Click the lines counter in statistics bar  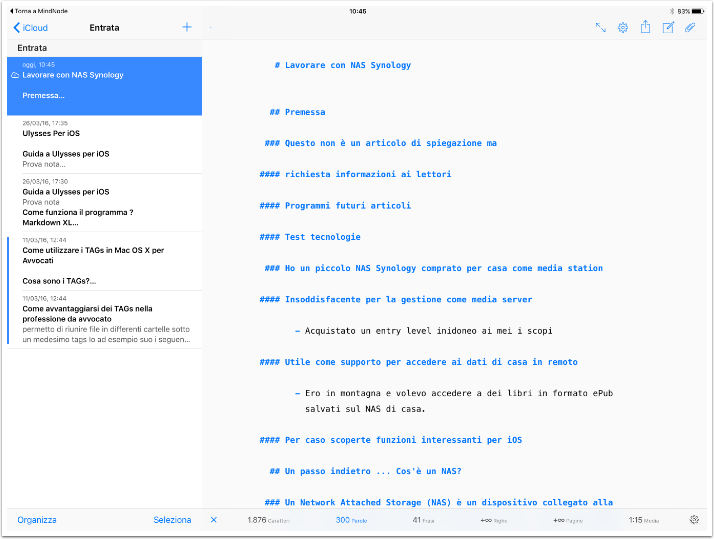coord(494,520)
